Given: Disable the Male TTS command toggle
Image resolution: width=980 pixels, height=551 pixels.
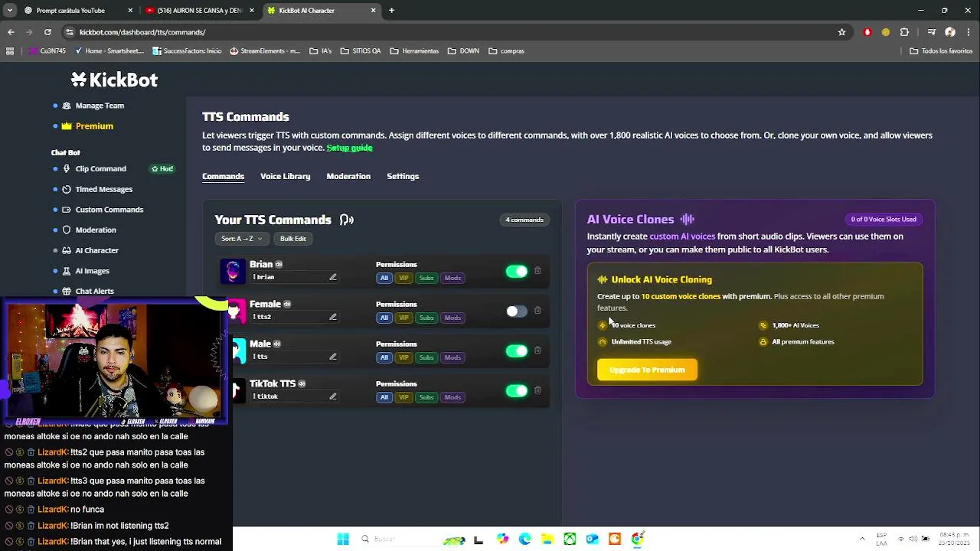Looking at the screenshot, I should (517, 350).
